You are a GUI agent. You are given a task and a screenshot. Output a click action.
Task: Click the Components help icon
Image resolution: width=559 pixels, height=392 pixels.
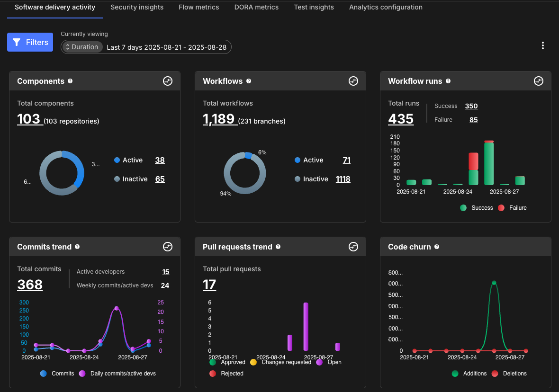pos(70,81)
